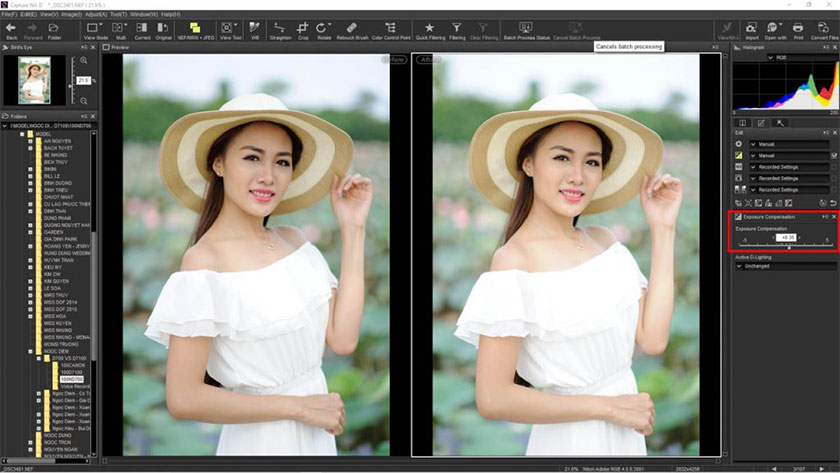The image size is (840, 473).
Task: Click the NEF/NRW + JPEG icon
Action: tap(195, 28)
